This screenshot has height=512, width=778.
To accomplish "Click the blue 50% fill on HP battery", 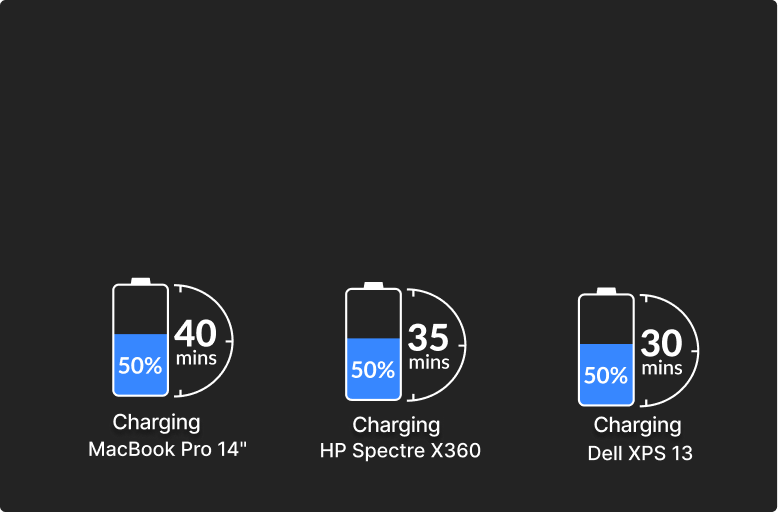I will 373,369.
